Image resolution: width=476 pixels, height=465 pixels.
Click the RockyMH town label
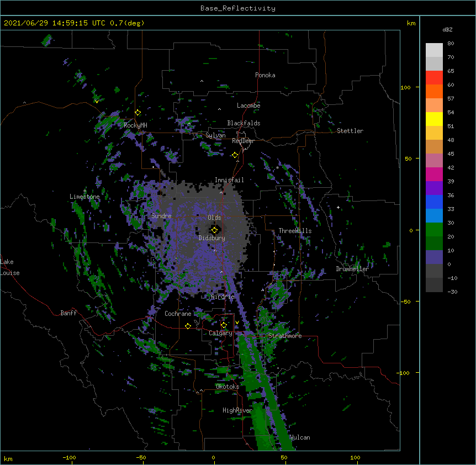[x=135, y=125]
